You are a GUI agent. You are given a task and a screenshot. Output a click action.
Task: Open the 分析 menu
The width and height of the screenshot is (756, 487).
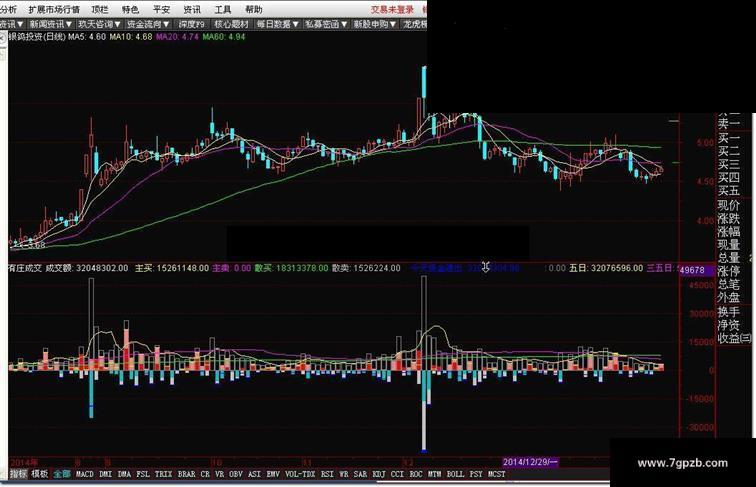click(8, 10)
